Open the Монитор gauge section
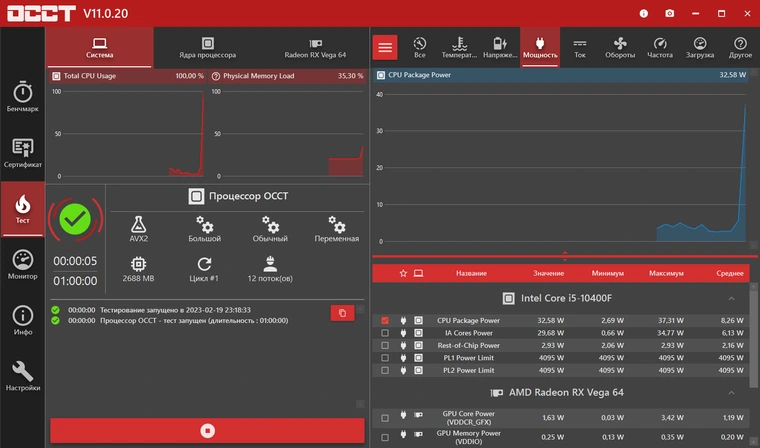 pos(22,264)
